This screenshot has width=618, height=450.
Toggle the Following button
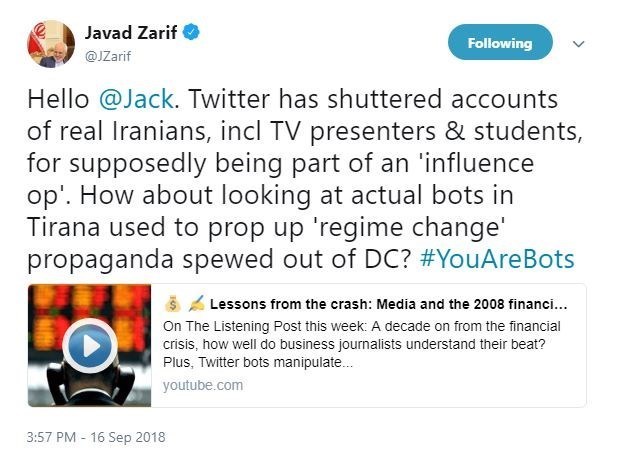[499, 44]
